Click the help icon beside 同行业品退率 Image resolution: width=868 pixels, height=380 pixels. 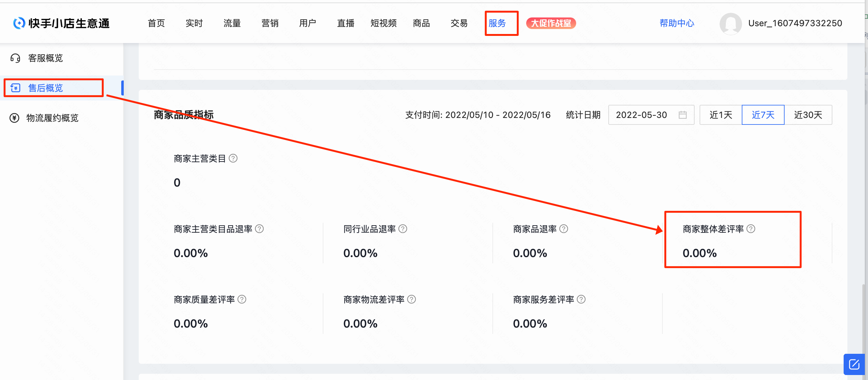coord(403,229)
